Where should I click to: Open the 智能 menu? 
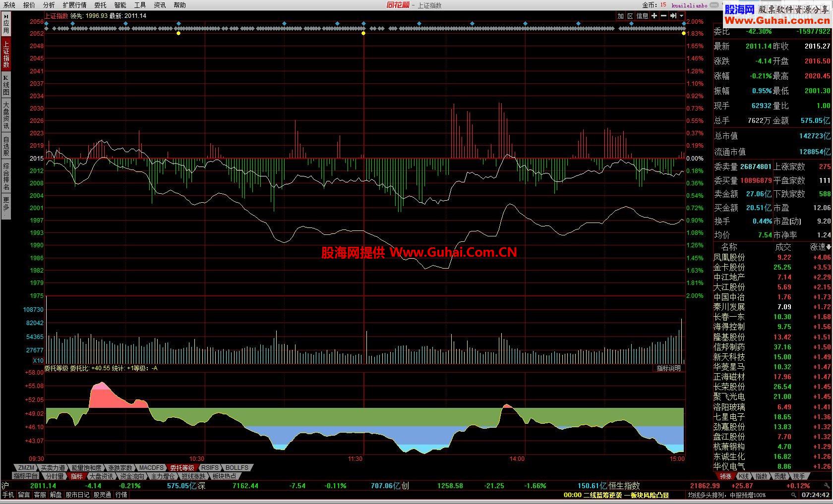click(x=120, y=5)
